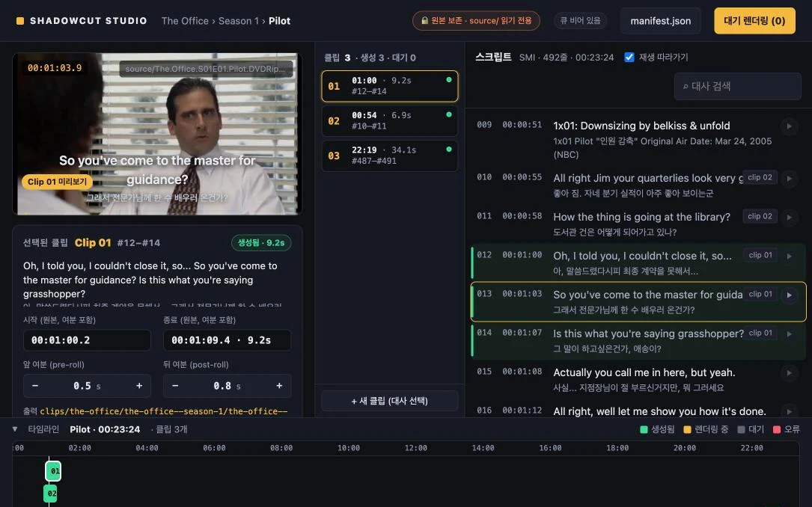Select clip 01 card 01:00 9.2s
812x507 pixels.
[389, 86]
